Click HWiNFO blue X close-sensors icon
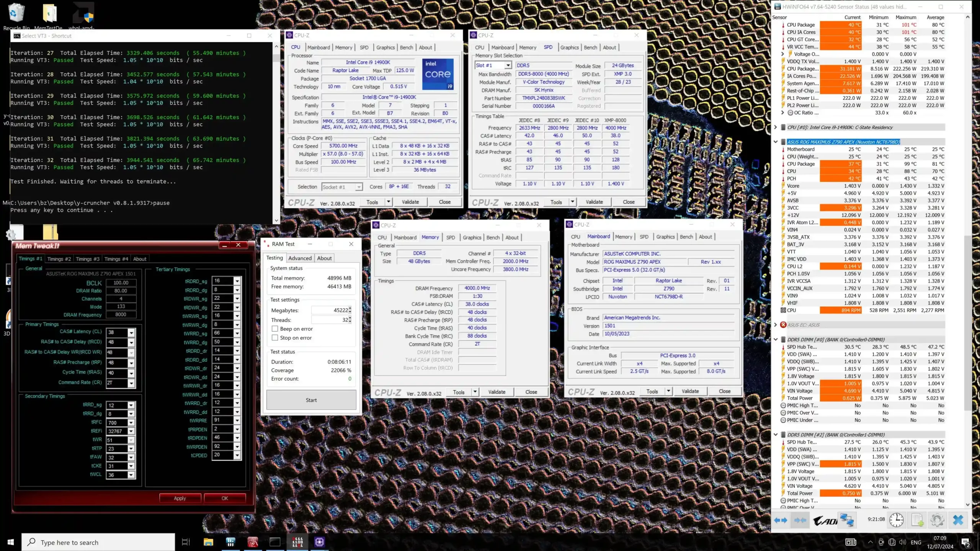 (958, 520)
